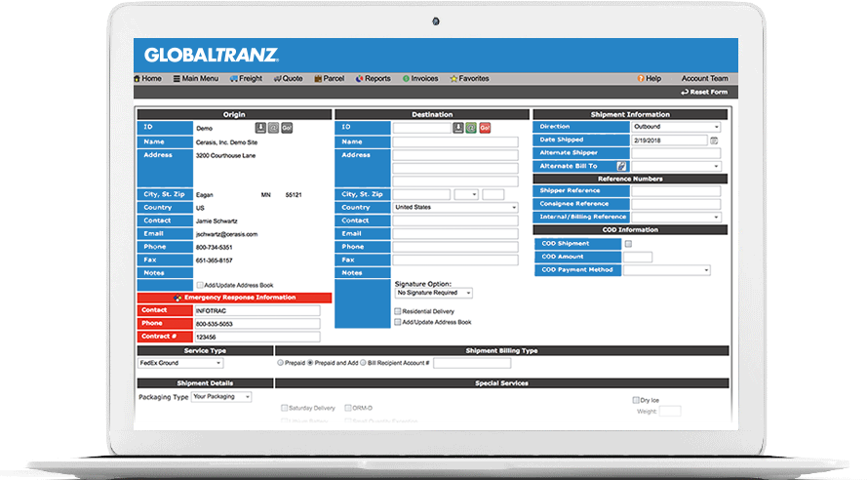
Task: Enable the Residential Delivery checkbox
Action: coord(397,311)
